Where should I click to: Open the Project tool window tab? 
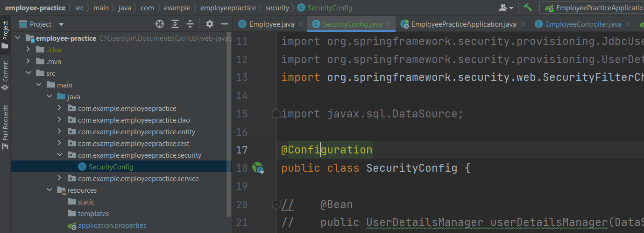tap(5, 35)
